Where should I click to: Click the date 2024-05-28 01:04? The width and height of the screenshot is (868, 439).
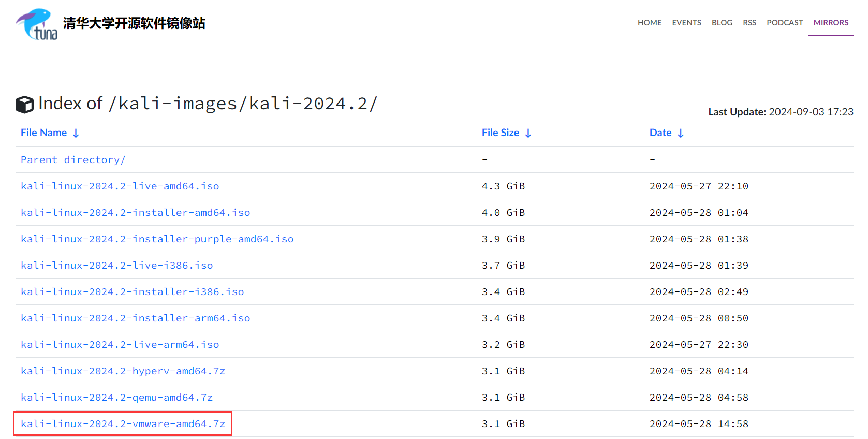[699, 213]
